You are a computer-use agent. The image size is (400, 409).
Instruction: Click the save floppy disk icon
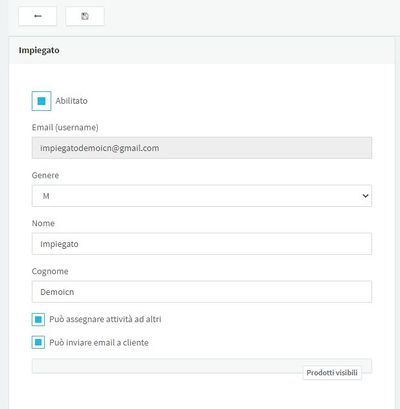click(85, 16)
